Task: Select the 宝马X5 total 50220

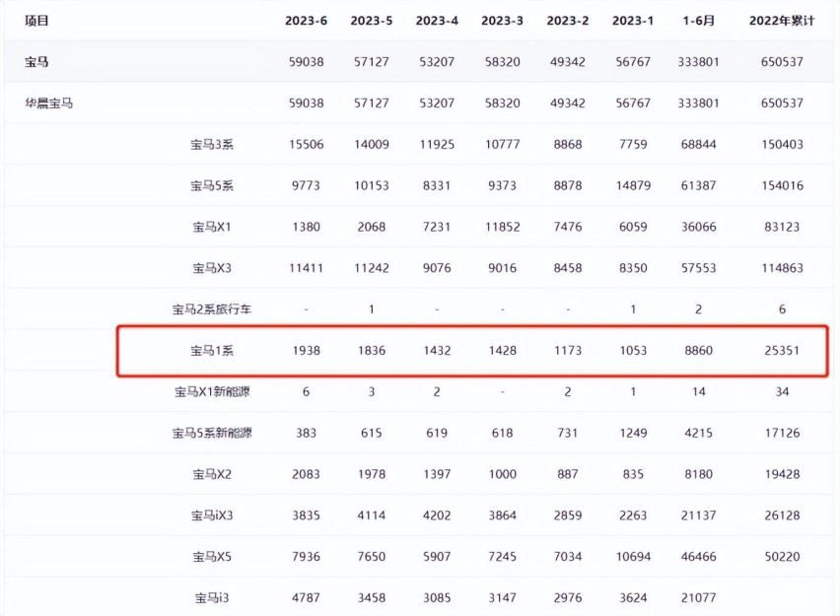Action: [782, 557]
